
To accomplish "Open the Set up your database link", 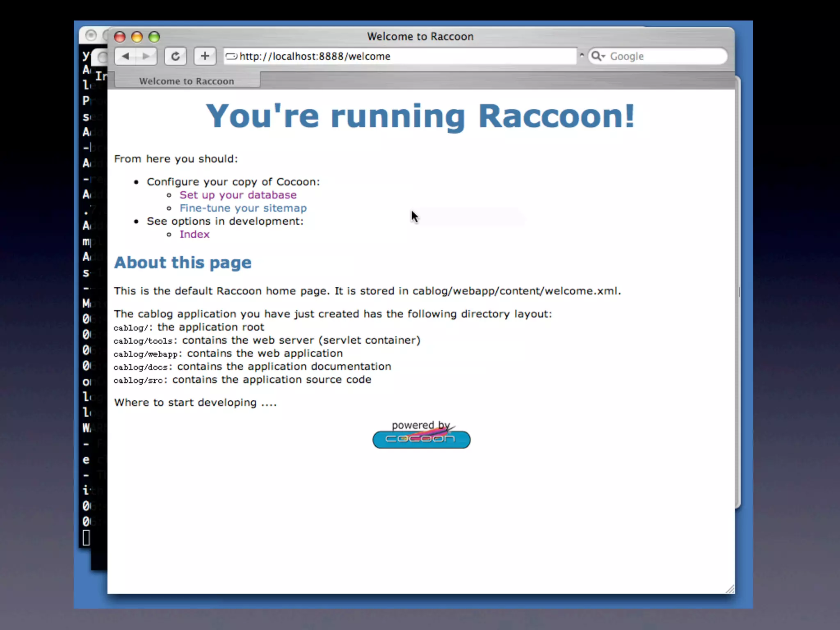I will point(238,195).
